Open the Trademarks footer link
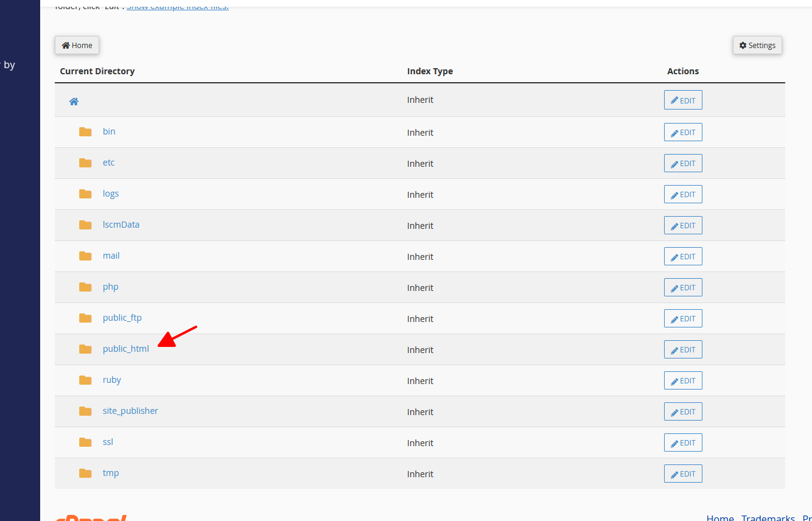 click(x=768, y=517)
